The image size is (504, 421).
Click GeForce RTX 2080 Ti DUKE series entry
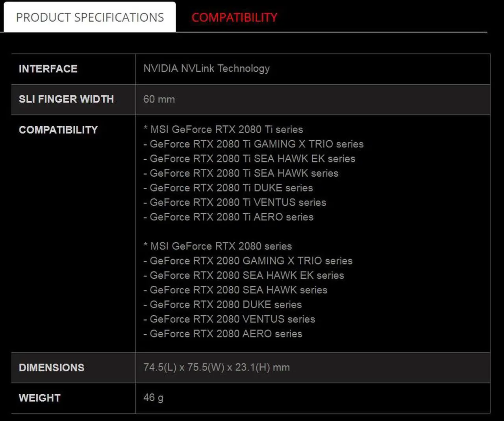(228, 188)
